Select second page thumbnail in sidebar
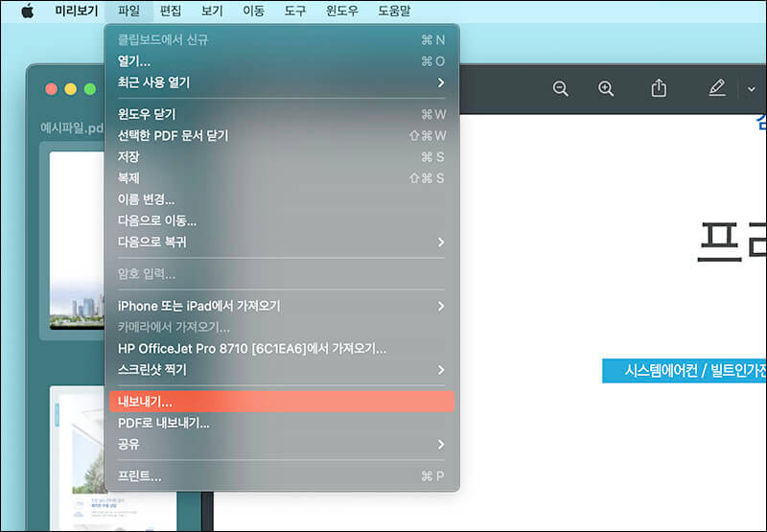The width and height of the screenshot is (767, 532). (77, 458)
